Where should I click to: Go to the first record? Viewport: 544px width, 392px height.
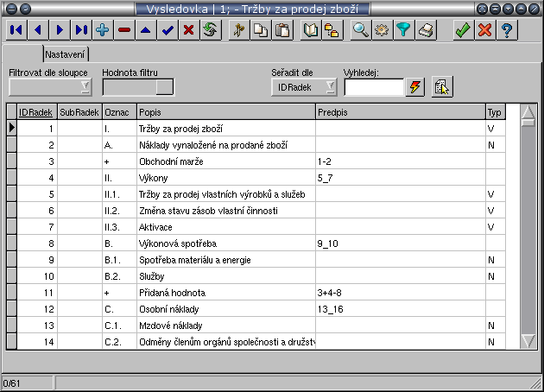pyautogui.click(x=16, y=30)
